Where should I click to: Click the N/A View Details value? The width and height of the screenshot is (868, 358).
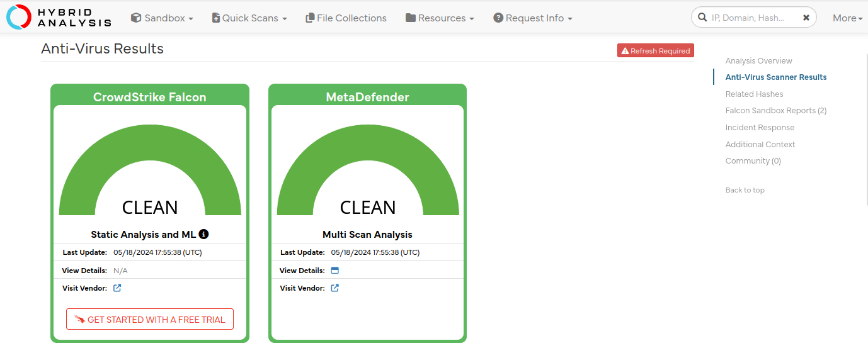pyautogui.click(x=120, y=271)
